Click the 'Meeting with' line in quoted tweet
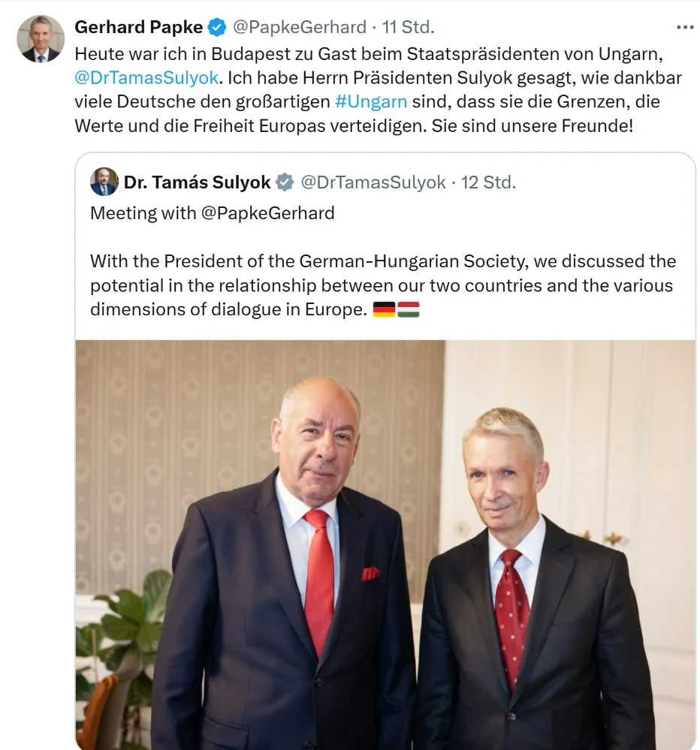Screen dimensions: 700x750 pos(213,213)
